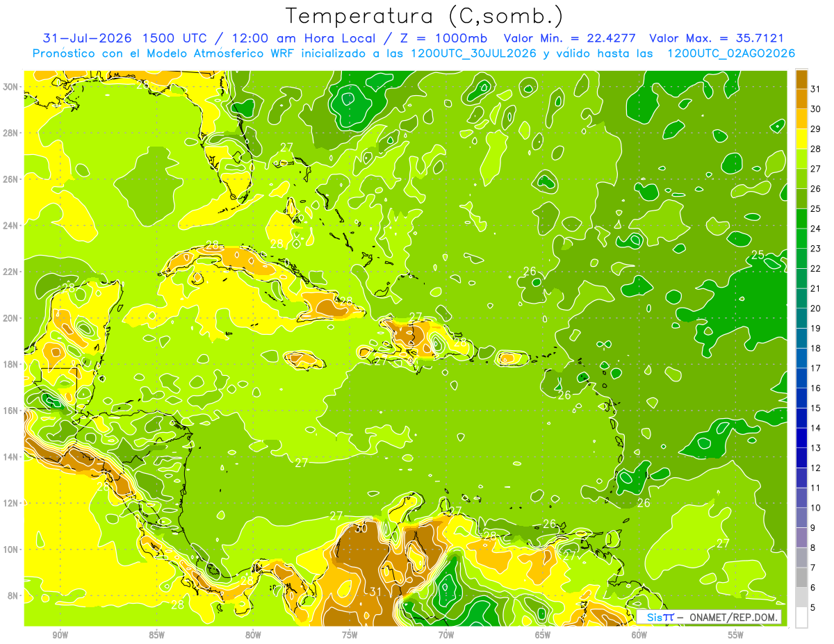This screenshot has width=834, height=644.
Task: Click the "30N" latitude axis label
Action: pyautogui.click(x=10, y=86)
